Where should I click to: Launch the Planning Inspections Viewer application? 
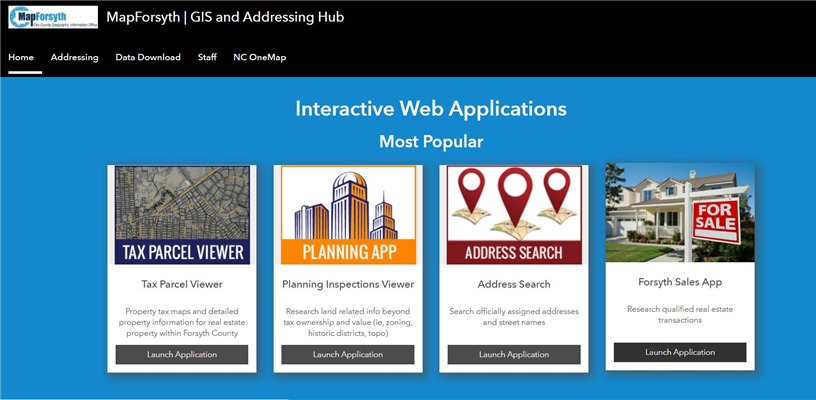(348, 355)
